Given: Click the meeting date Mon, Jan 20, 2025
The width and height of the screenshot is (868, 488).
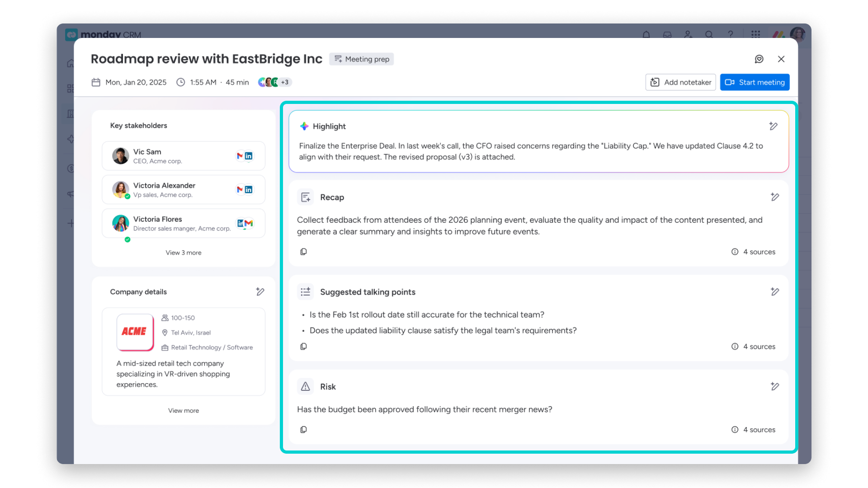Looking at the screenshot, I should (x=136, y=82).
